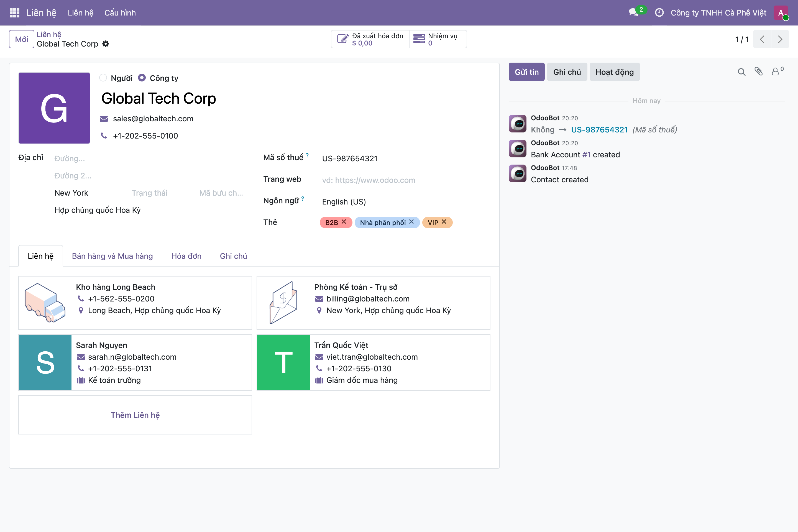This screenshot has height=532, width=798.
Task: Open the Liên hê menu in the top bar
Action: point(80,12)
